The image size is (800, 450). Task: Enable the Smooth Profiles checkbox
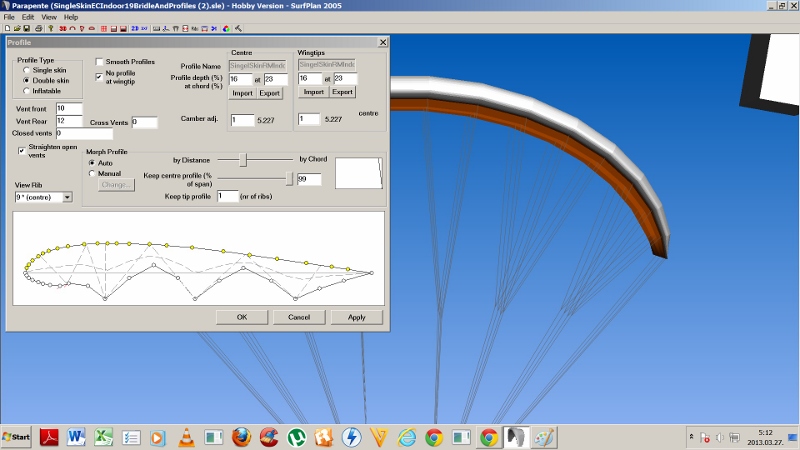(99, 62)
